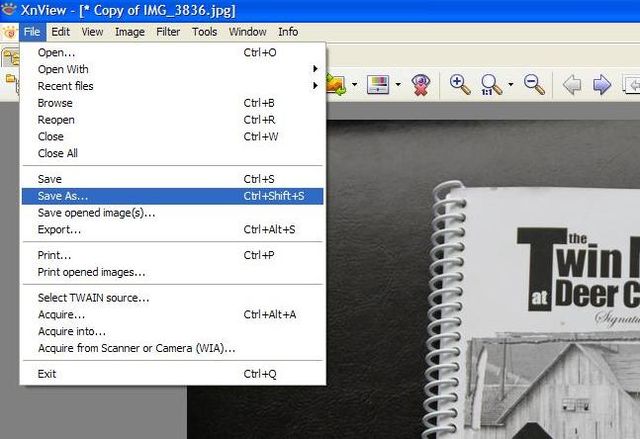
Task: Go to previous image with left arrow
Action: point(572,85)
